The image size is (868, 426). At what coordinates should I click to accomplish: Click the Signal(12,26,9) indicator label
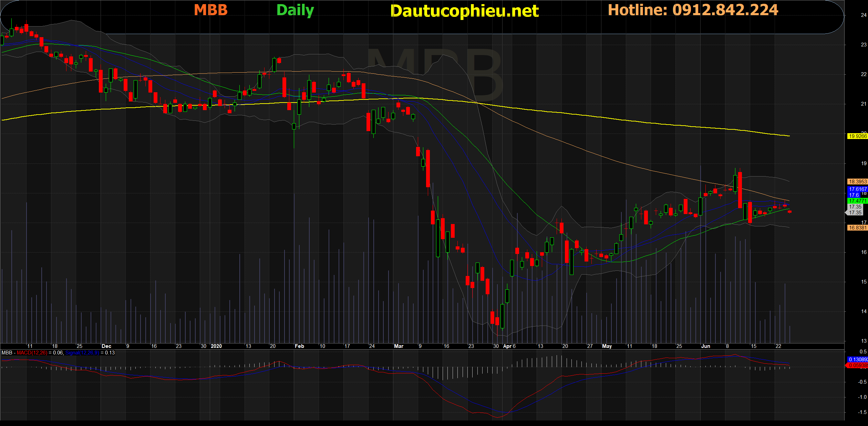click(x=82, y=353)
